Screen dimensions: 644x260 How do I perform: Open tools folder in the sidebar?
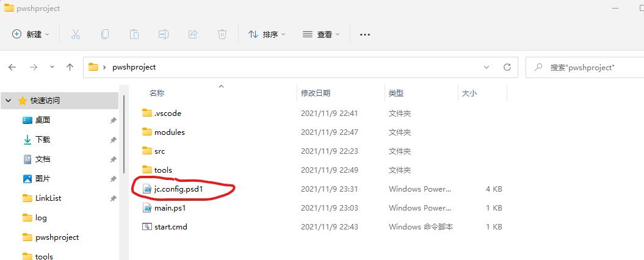click(44, 257)
